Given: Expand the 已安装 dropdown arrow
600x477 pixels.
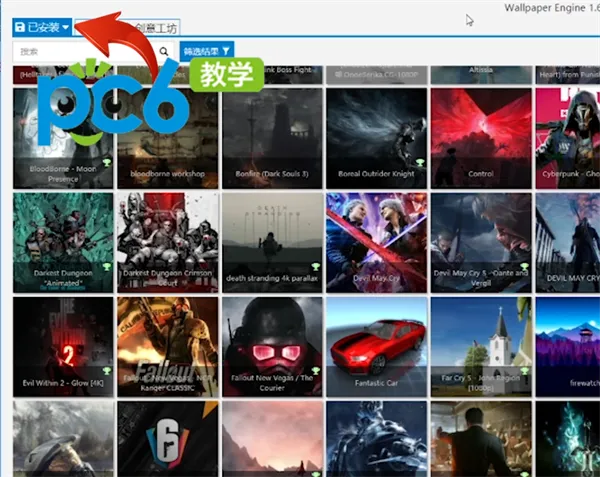Looking at the screenshot, I should point(65,28).
